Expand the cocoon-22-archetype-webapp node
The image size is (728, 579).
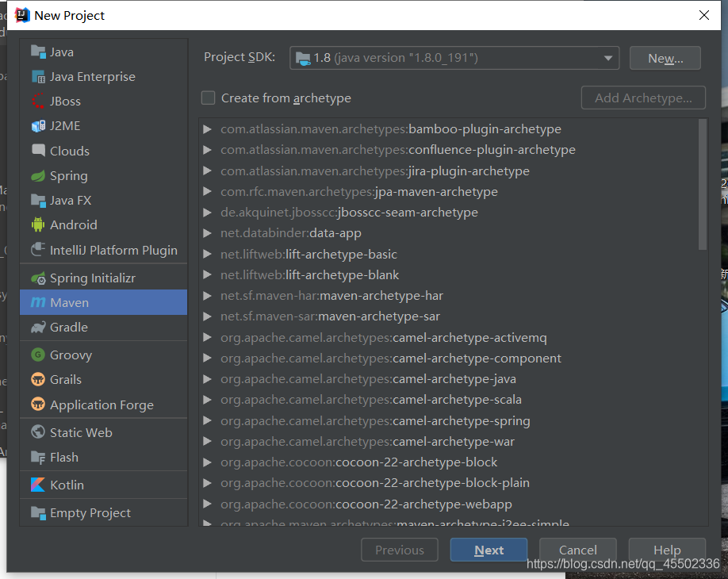pos(207,504)
